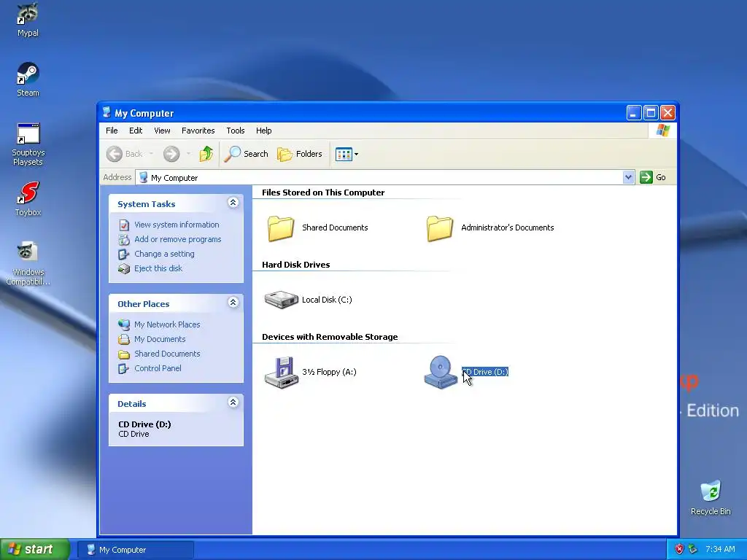Image resolution: width=747 pixels, height=560 pixels.
Task: Collapse the System Tasks panel
Action: tap(233, 203)
